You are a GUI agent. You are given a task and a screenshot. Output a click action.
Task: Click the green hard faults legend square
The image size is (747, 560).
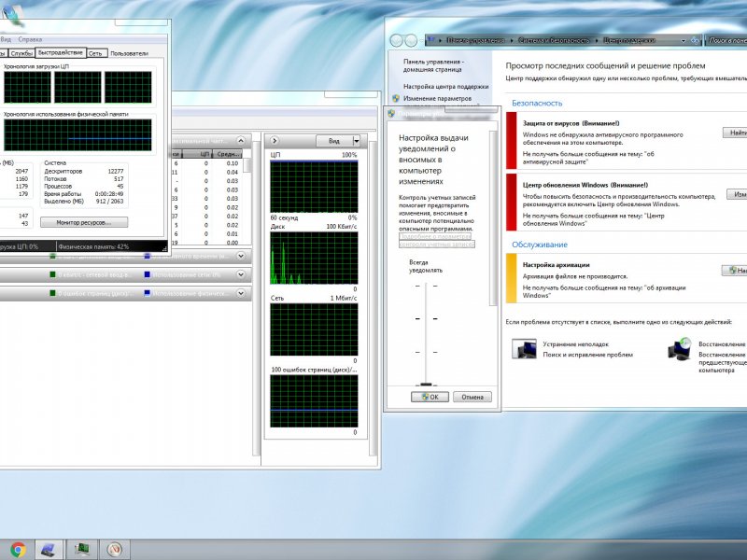pyautogui.click(x=53, y=293)
